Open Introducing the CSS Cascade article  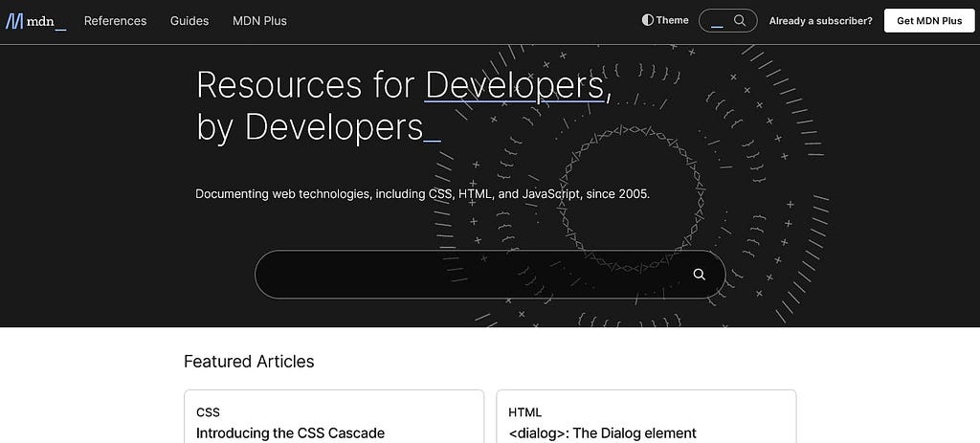pyautogui.click(x=290, y=433)
